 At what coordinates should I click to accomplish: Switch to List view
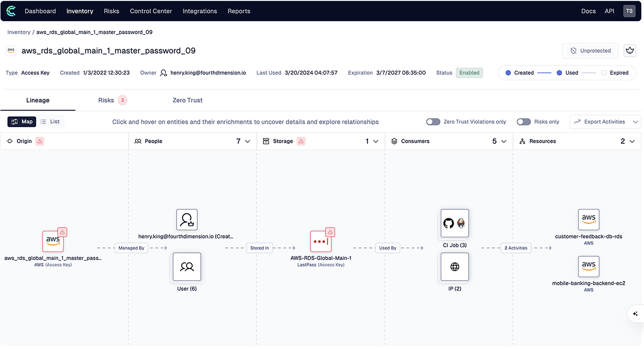click(x=50, y=122)
